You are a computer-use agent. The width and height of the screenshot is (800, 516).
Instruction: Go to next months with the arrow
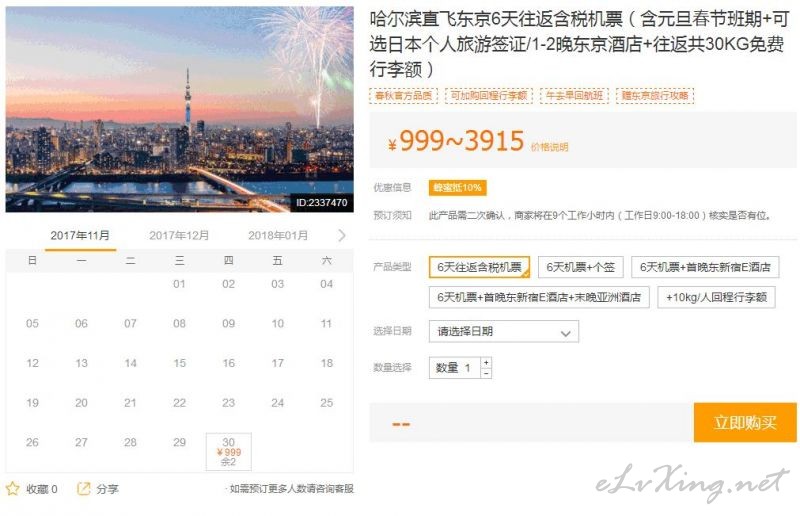point(341,235)
